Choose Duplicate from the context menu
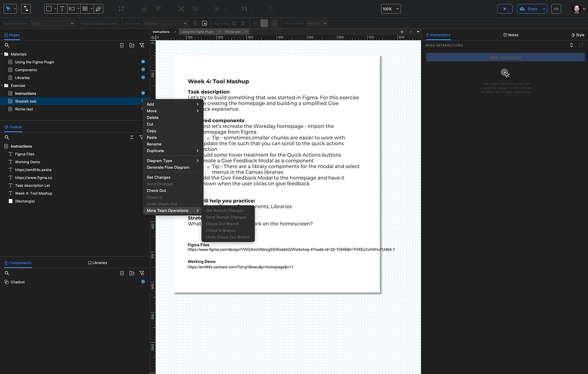The height and width of the screenshot is (374, 588). click(156, 150)
